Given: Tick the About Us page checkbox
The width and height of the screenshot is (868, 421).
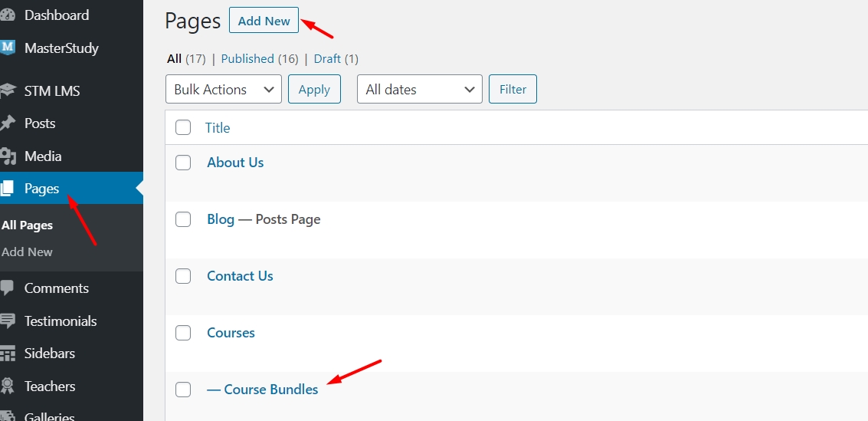Looking at the screenshot, I should pyautogui.click(x=183, y=163).
